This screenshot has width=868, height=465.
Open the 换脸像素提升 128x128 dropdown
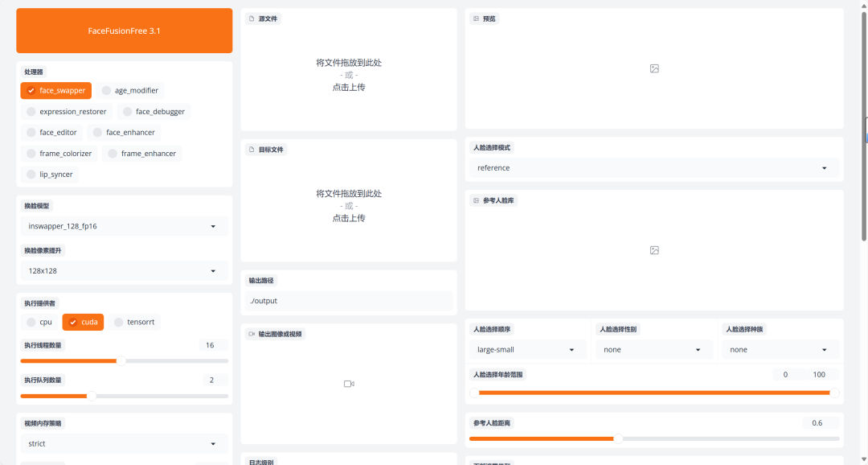(124, 271)
